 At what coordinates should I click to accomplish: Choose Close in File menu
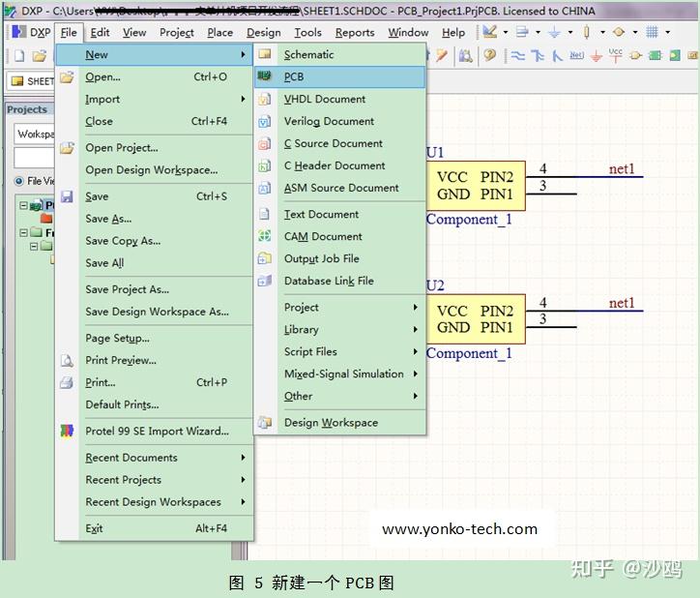[x=155, y=121]
